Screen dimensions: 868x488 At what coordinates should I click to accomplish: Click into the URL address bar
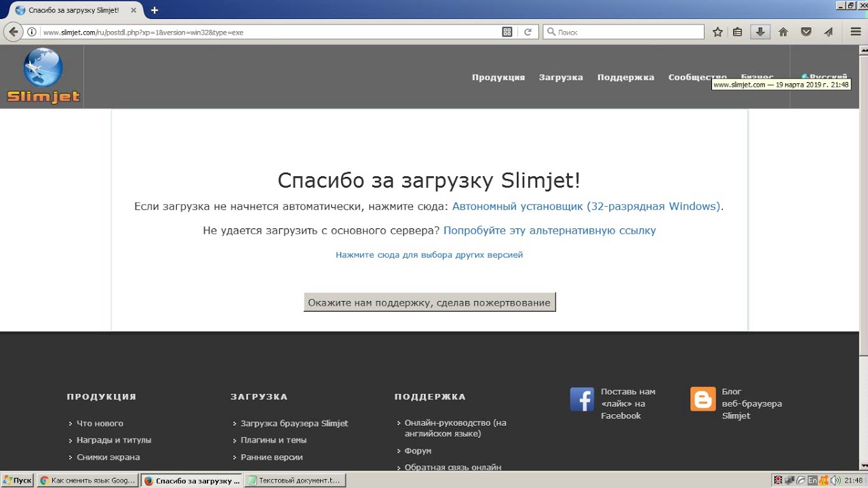point(271,32)
